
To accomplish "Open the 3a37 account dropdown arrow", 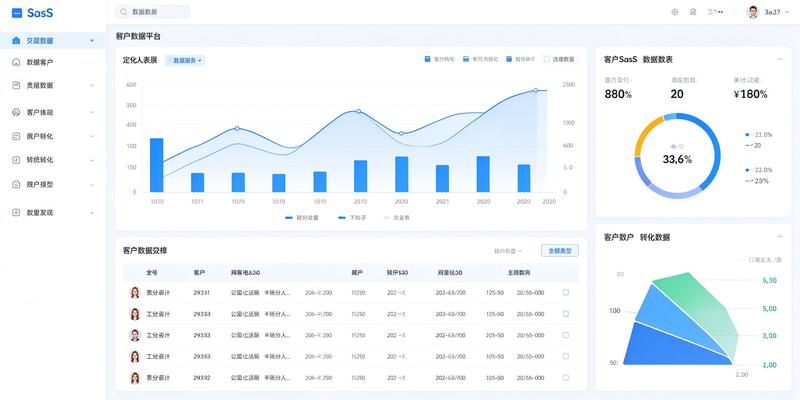I will click(785, 12).
